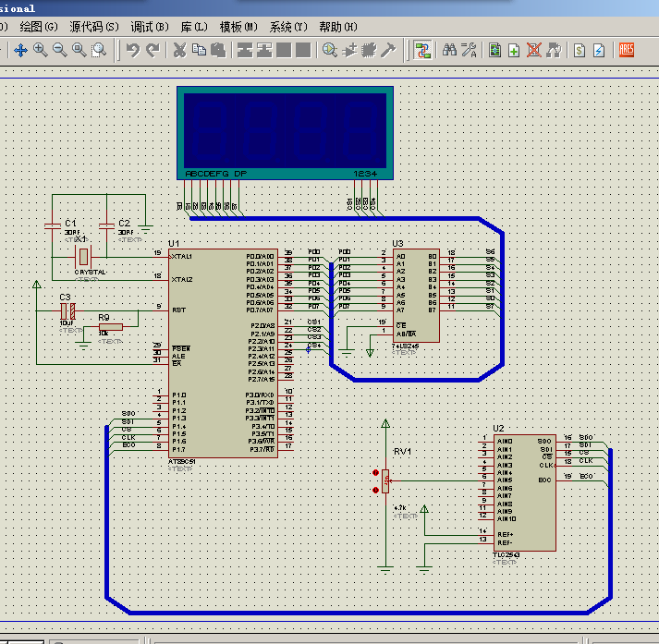Click the ARES netlist transfer icon
This screenshot has height=644, width=659.
click(x=627, y=51)
